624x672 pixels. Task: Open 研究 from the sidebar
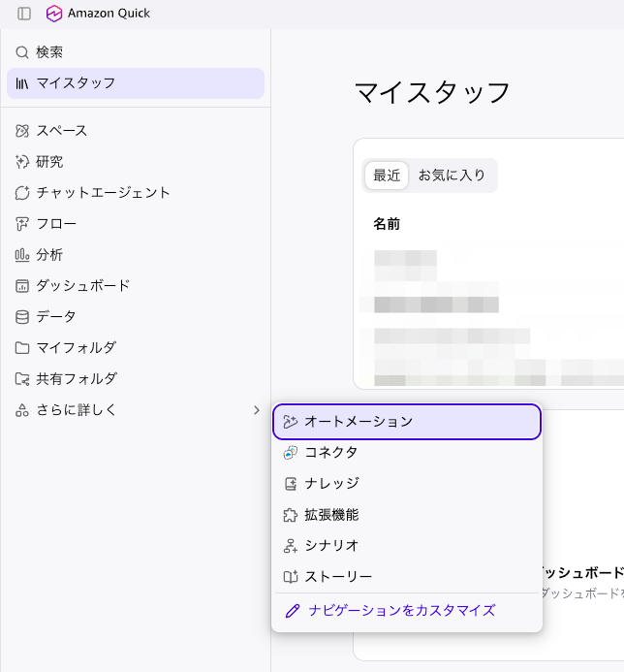click(x=136, y=162)
